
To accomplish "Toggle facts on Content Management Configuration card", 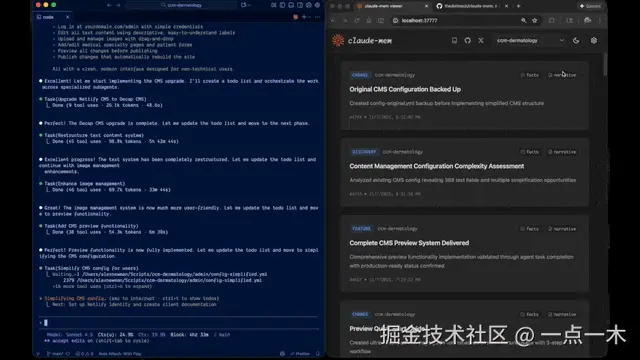I will [x=529, y=152].
